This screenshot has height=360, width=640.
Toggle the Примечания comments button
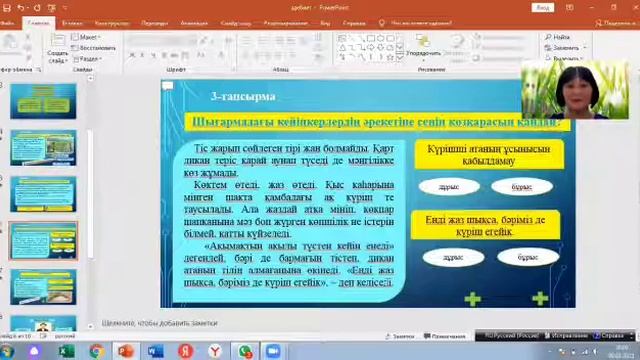[x=445, y=336]
